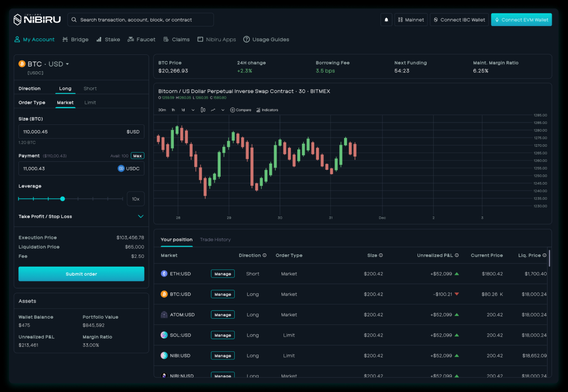Click the Nibiru logo

click(x=37, y=19)
